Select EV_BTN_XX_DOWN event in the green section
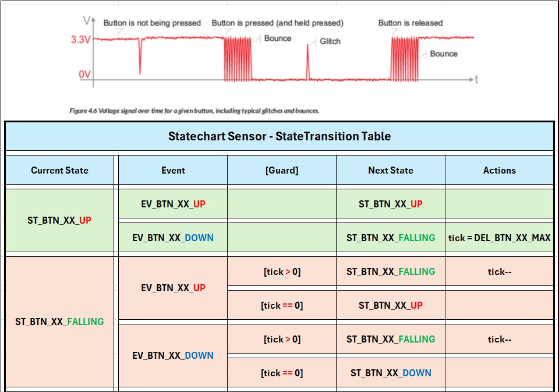Screen dimensions: 559x392 point(173,238)
